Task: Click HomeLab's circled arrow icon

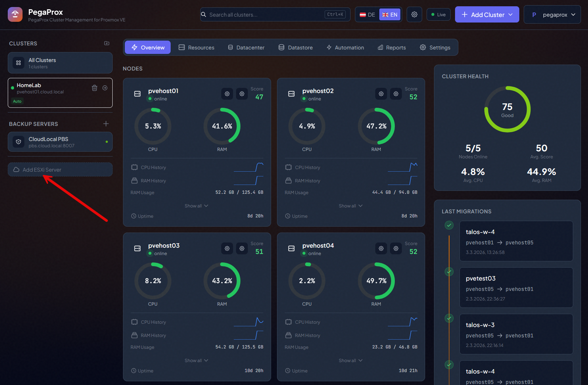Action: point(105,88)
